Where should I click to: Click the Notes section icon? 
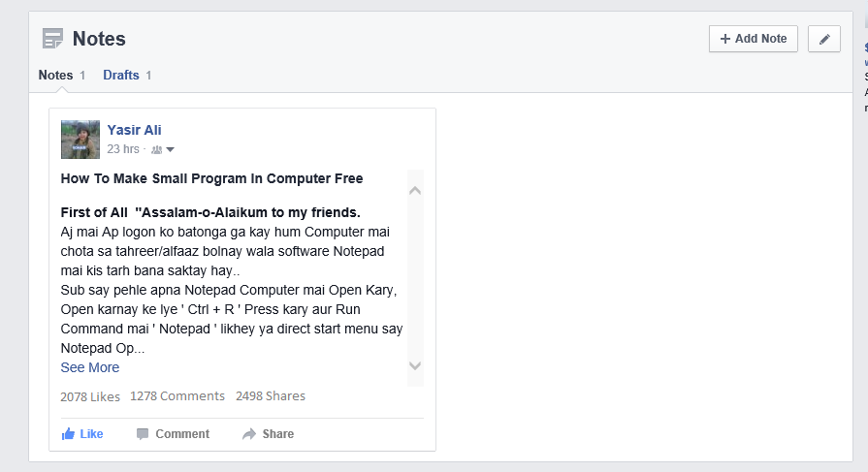tap(52, 39)
